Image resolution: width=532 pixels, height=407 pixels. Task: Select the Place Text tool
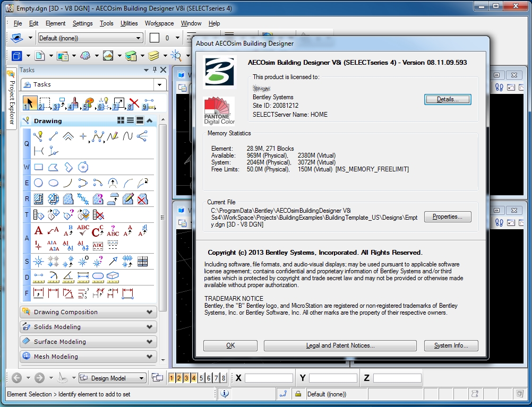click(x=38, y=231)
